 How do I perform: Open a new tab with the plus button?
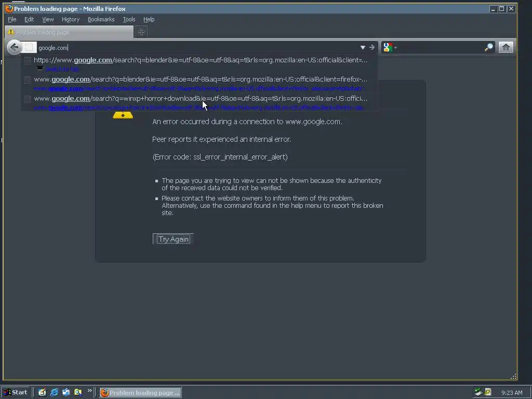(141, 32)
